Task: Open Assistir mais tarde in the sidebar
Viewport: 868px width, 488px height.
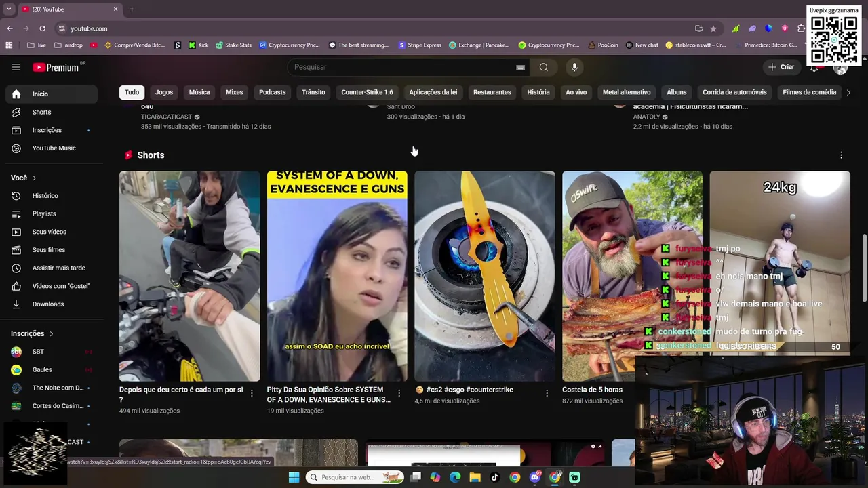Action: 52,268
